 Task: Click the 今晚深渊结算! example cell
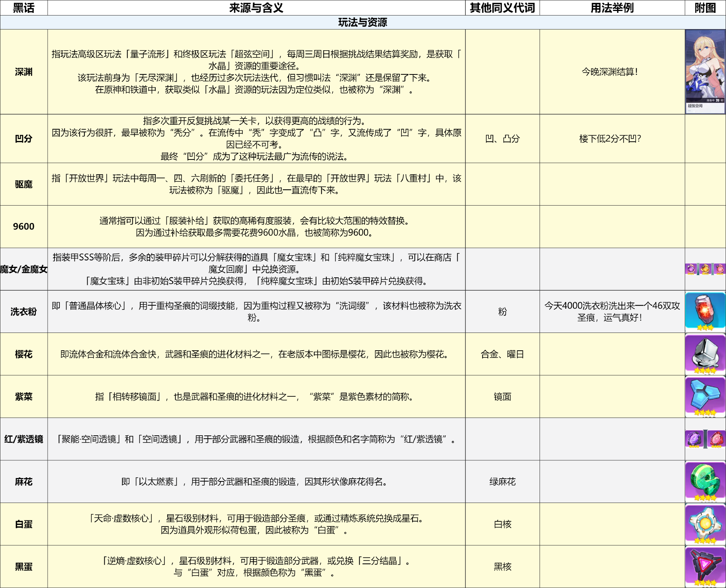(x=612, y=72)
